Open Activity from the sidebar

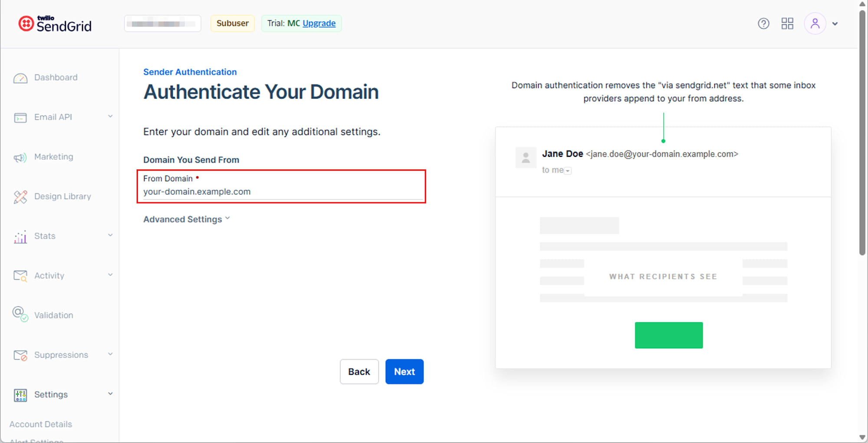pos(20,275)
